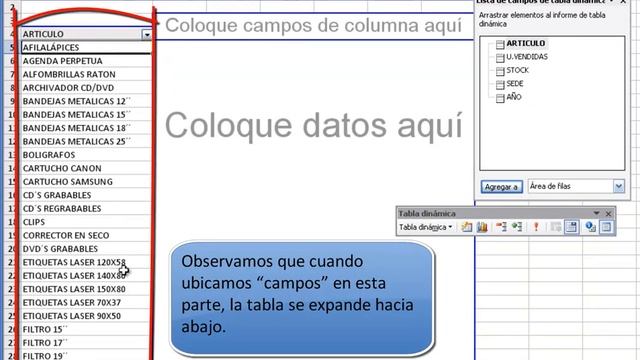This screenshot has height=360, width=640.
Task: Select cell BOLIGRAFOS
Action: (x=86, y=155)
